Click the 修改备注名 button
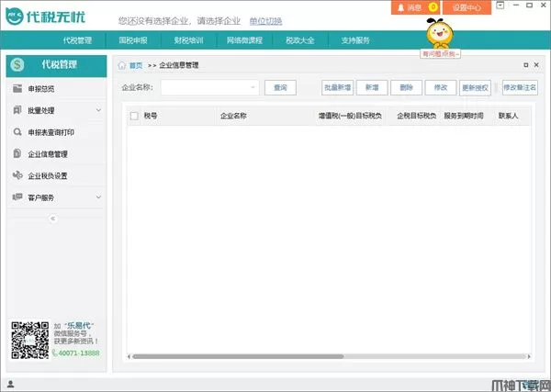551x392 pixels. pos(520,87)
